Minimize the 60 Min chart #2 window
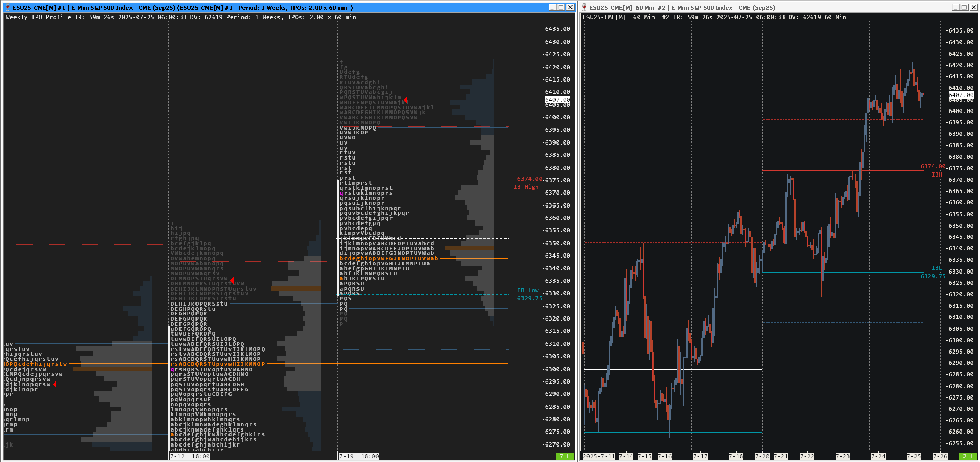 pos(956,7)
